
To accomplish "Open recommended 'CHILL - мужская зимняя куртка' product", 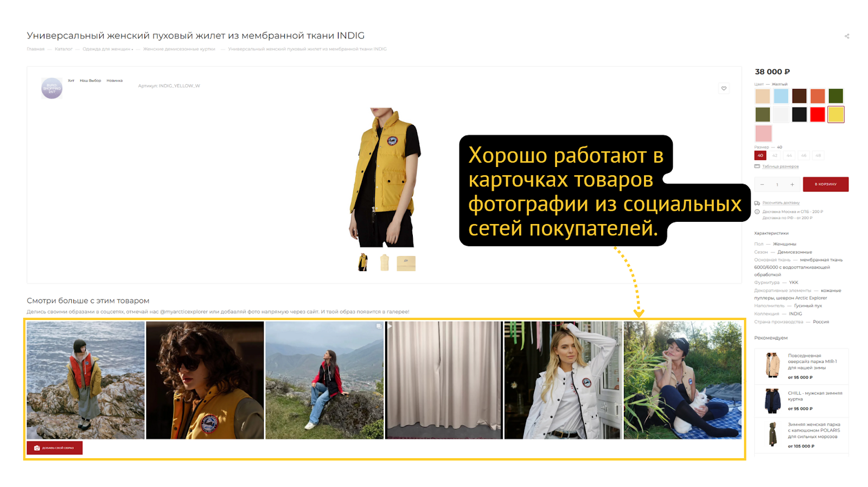I will click(x=815, y=396).
